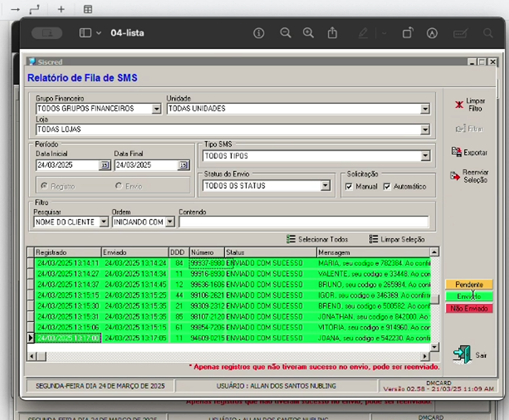Click into the Contendo search field
The width and height of the screenshot is (509, 420).
click(x=303, y=222)
